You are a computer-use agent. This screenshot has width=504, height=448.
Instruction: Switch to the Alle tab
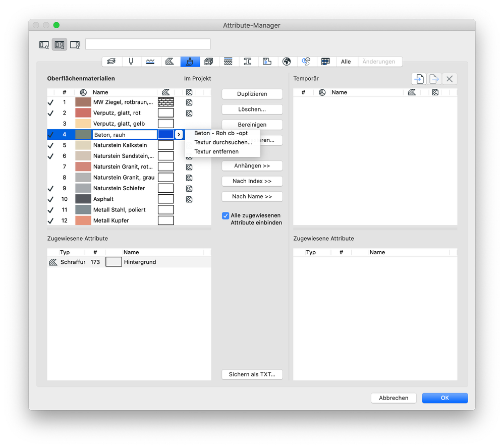[x=346, y=62]
